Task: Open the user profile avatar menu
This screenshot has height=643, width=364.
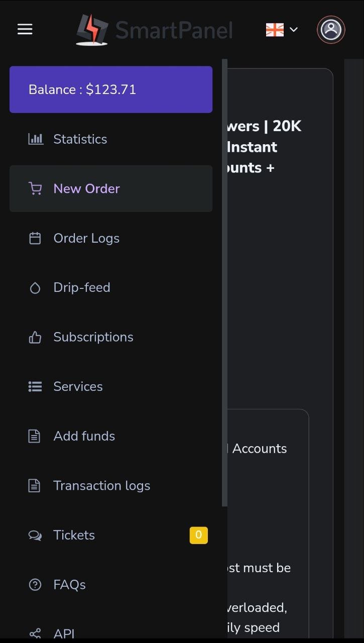Action: tap(331, 30)
